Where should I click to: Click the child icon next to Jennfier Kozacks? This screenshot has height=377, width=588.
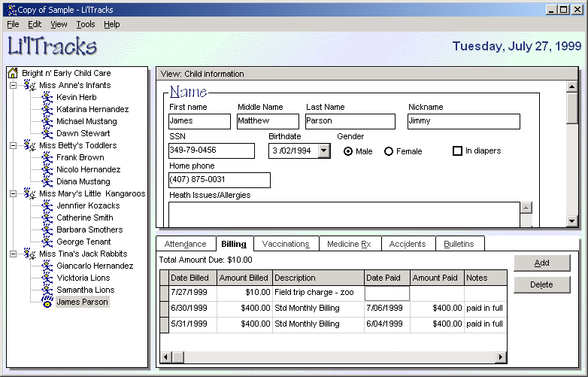[x=47, y=205]
